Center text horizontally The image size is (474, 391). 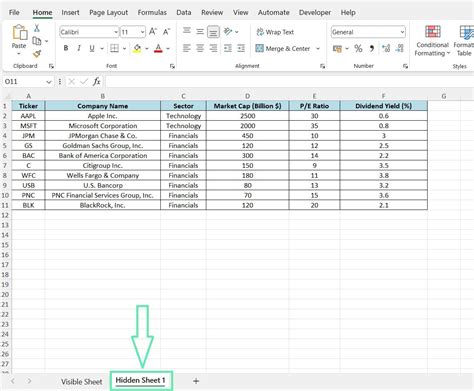pyautogui.click(x=200, y=48)
